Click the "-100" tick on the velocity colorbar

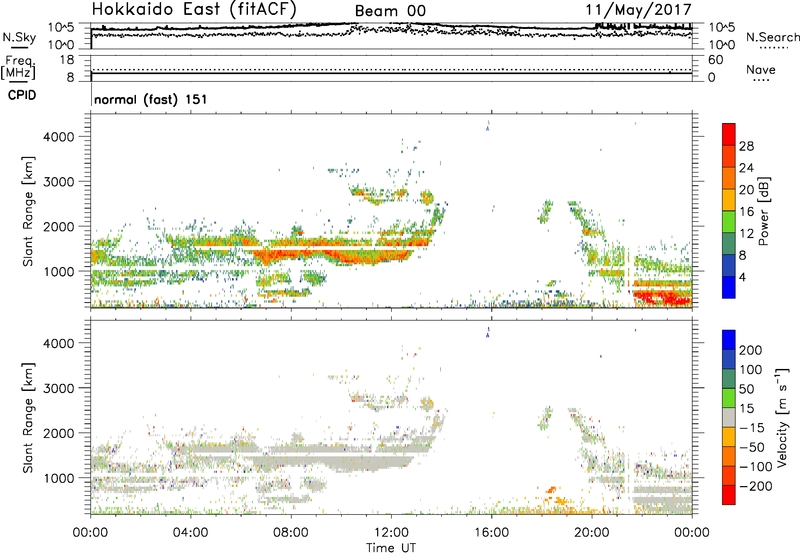(756, 467)
